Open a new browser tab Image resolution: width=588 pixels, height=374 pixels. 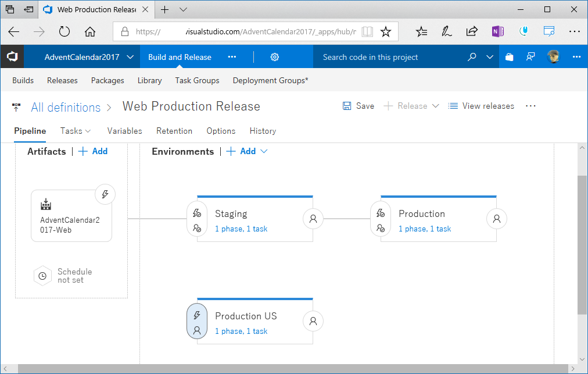164,10
